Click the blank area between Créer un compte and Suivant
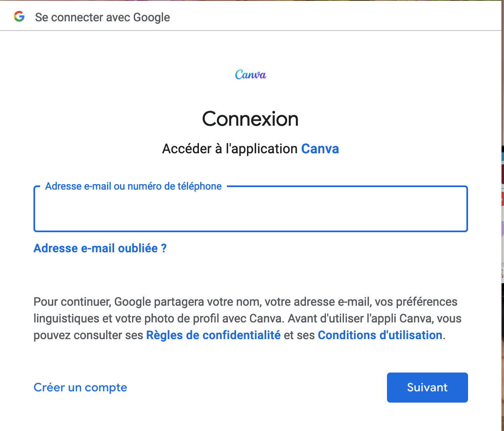This screenshot has height=431, width=504. pos(257,388)
